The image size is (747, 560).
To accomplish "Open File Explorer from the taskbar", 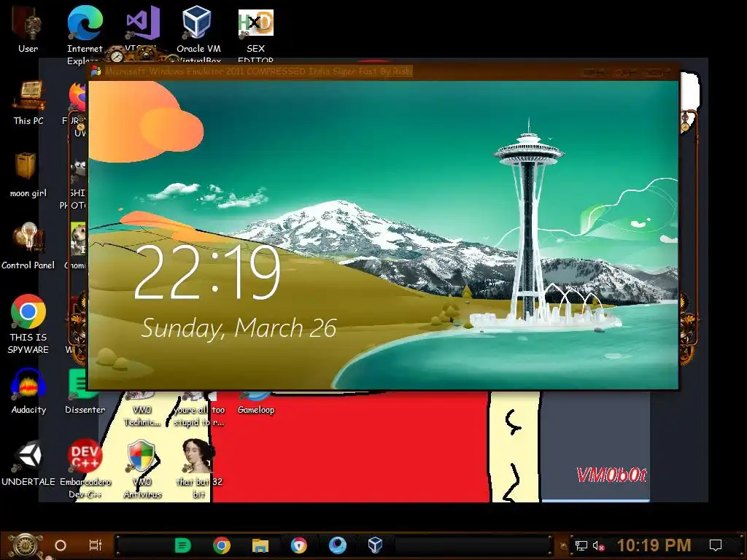I will tap(260, 545).
